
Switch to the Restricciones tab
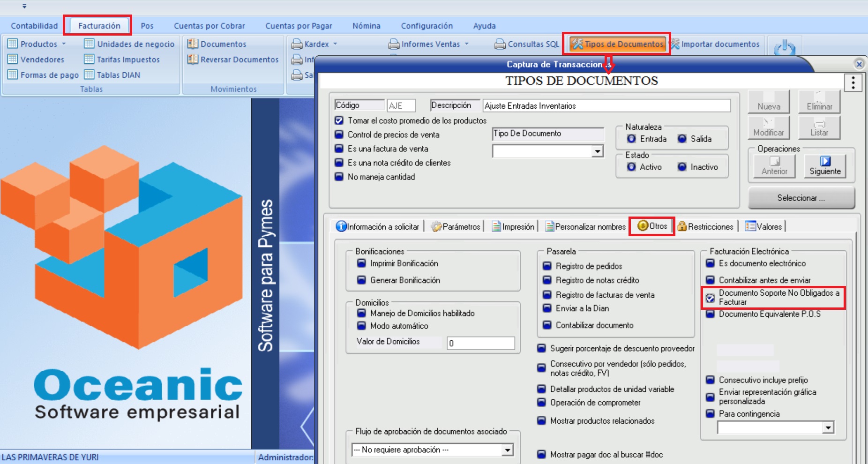point(705,226)
